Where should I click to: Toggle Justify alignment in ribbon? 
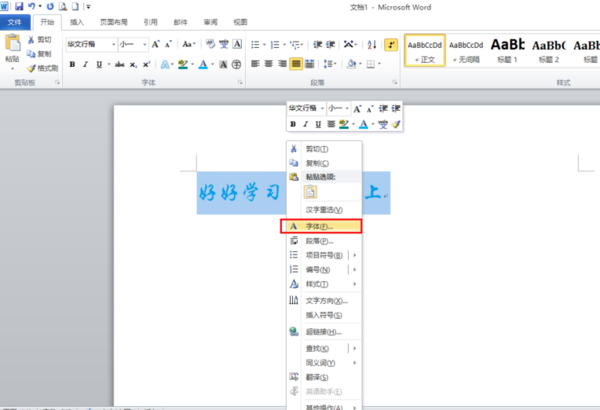click(x=296, y=64)
